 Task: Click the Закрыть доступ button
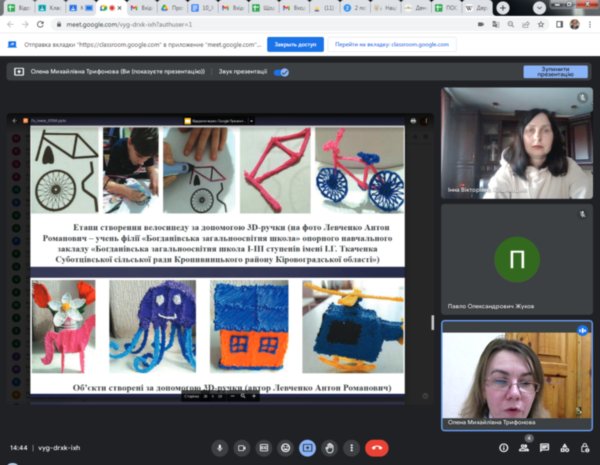pos(295,45)
